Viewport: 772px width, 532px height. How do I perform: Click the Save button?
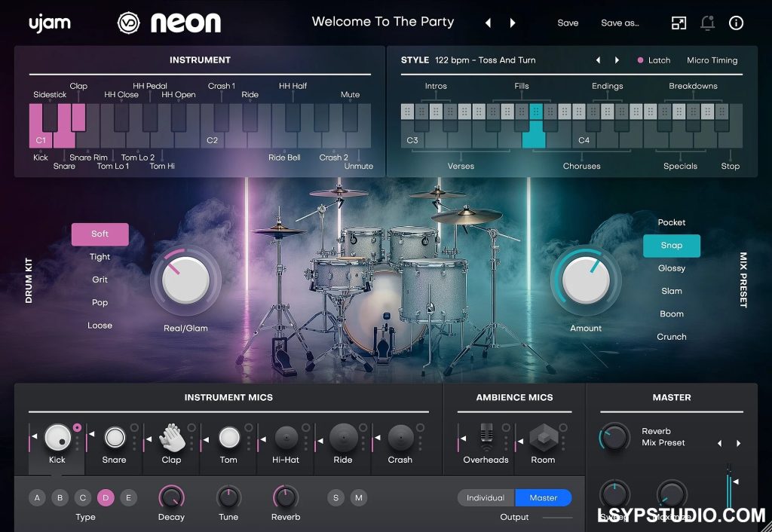tap(568, 23)
